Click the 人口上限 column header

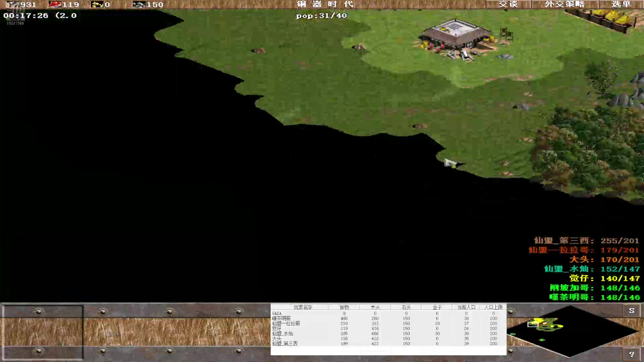pos(493,307)
